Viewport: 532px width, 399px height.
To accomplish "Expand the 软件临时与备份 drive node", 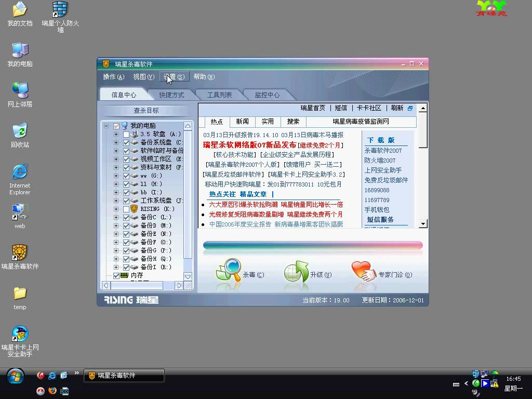I will pos(116,151).
